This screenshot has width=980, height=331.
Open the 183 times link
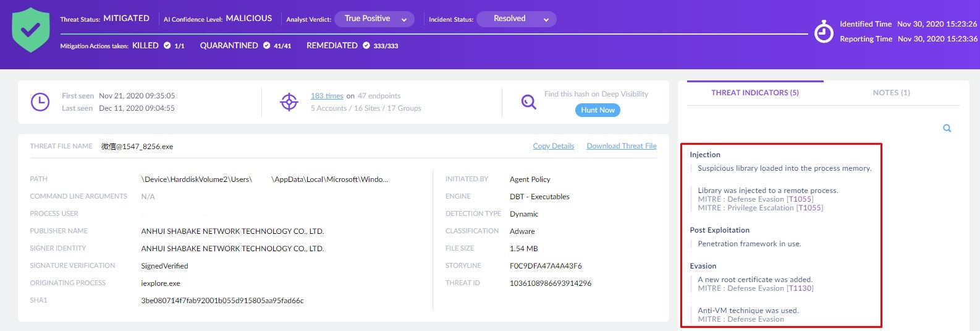[x=326, y=96]
